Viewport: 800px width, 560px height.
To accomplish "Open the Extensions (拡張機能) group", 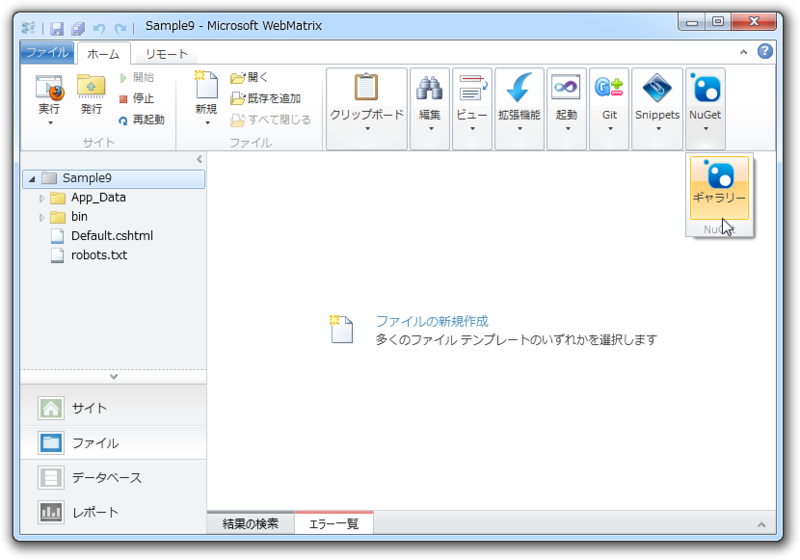I will tap(519, 109).
